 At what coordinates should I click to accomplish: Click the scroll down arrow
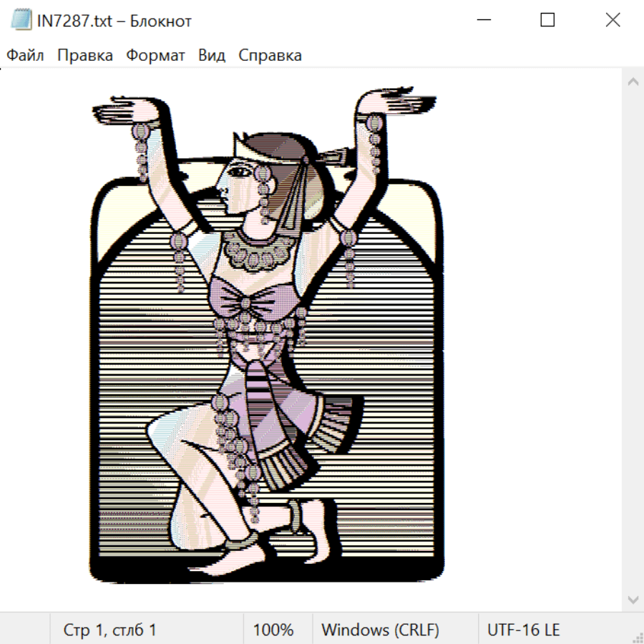point(633,598)
